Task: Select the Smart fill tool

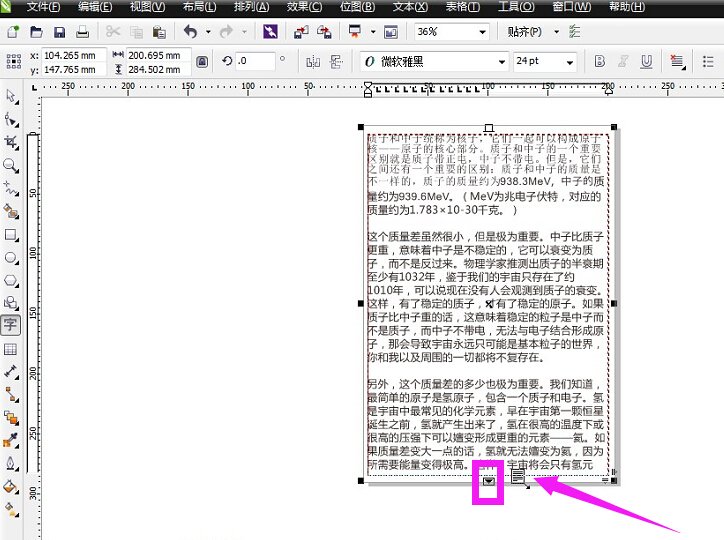Action: [x=11, y=211]
